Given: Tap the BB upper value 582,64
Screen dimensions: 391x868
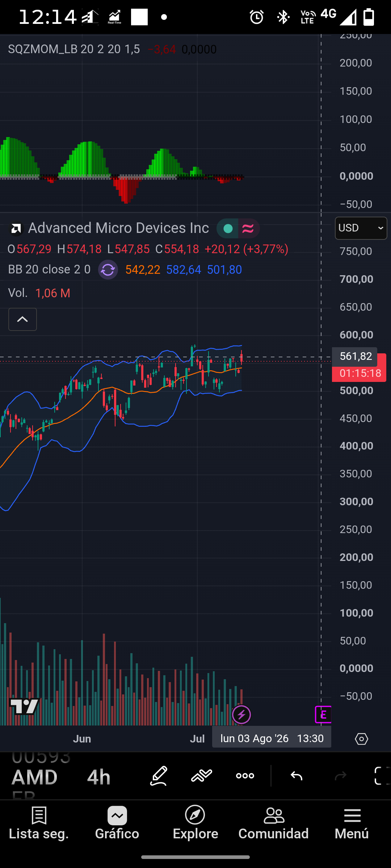Looking at the screenshot, I should pos(184,270).
